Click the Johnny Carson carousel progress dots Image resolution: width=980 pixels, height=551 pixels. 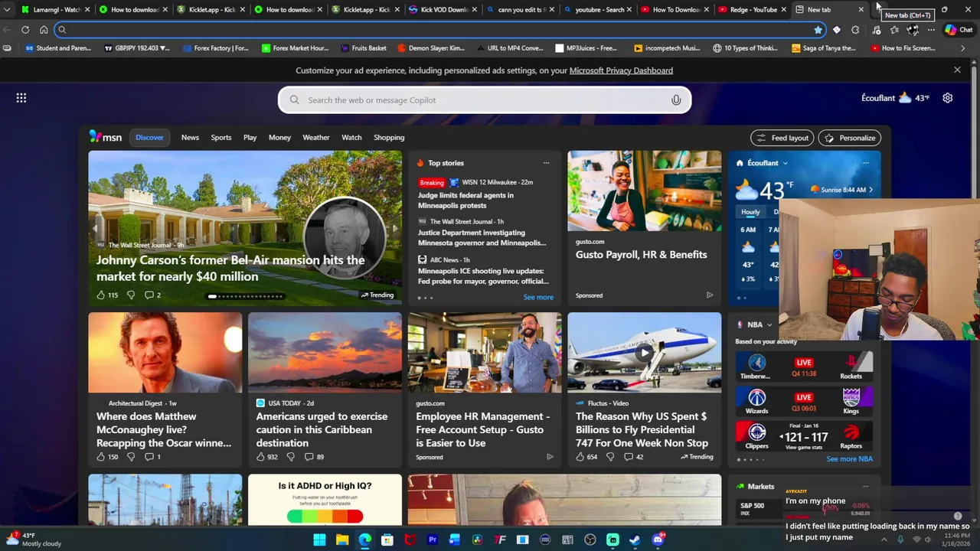[247, 296]
